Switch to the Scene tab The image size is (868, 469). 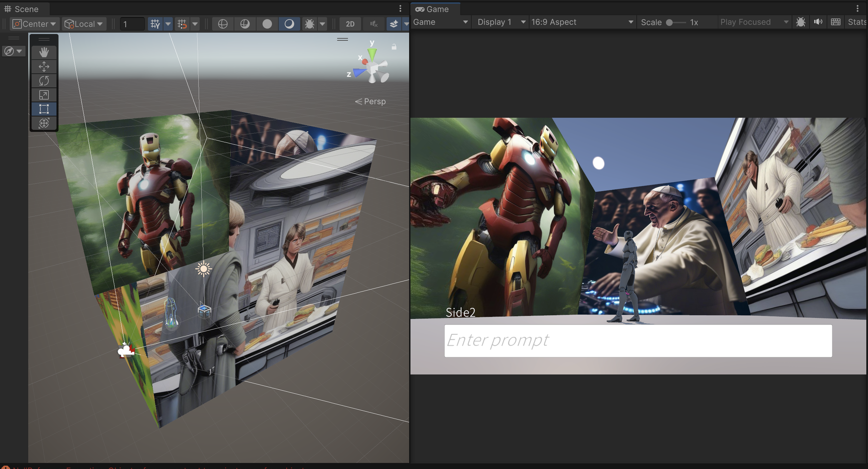pyautogui.click(x=25, y=9)
